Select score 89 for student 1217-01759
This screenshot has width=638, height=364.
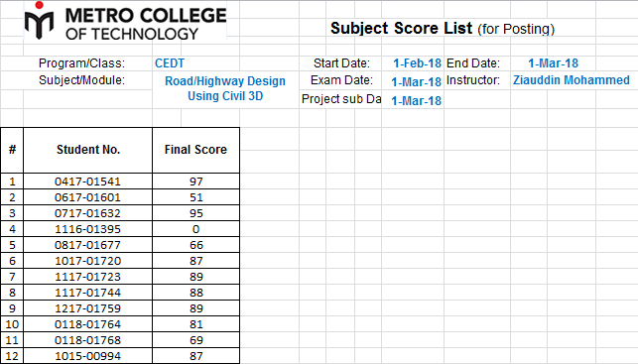(x=195, y=308)
